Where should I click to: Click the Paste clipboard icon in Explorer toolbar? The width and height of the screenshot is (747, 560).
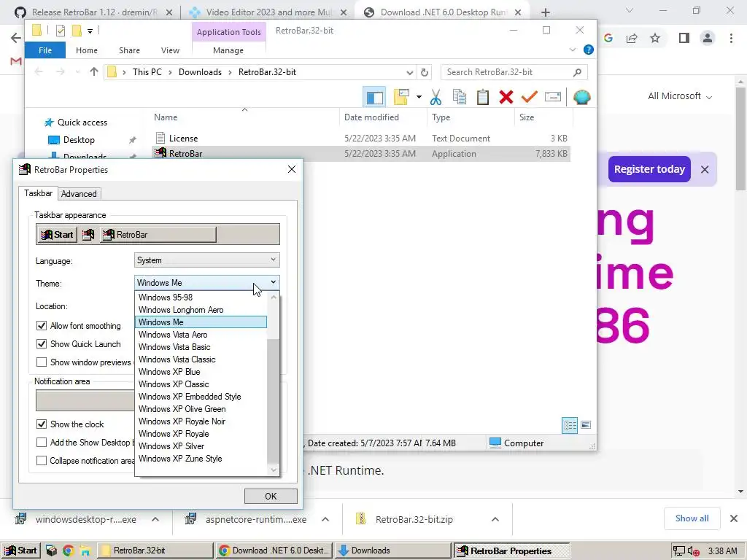pos(483,97)
